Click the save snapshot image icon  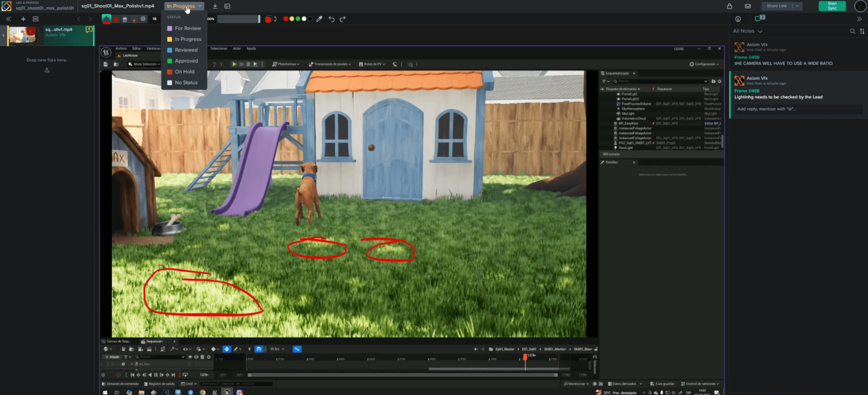tap(227, 6)
